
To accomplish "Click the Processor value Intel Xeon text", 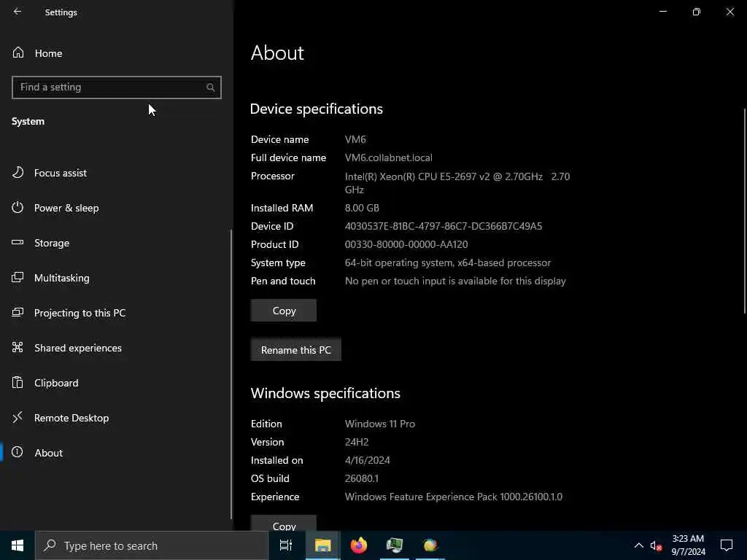I will pos(457,183).
